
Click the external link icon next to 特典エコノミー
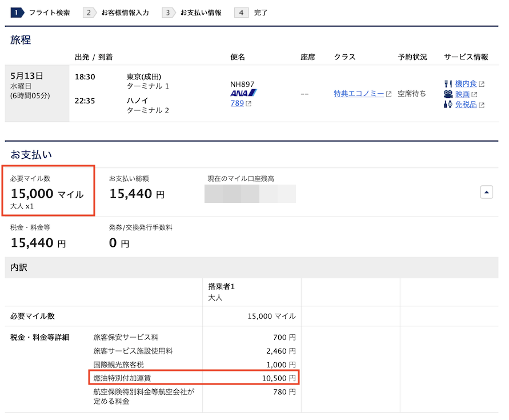coord(390,94)
